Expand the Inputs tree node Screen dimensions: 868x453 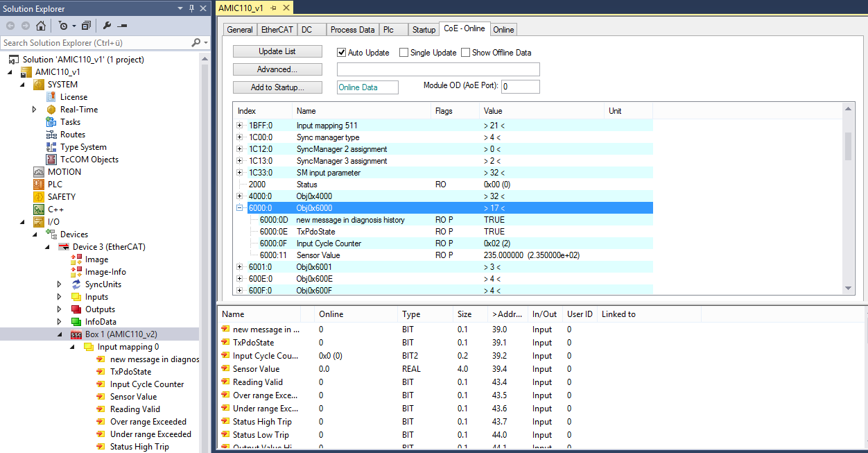coord(60,297)
